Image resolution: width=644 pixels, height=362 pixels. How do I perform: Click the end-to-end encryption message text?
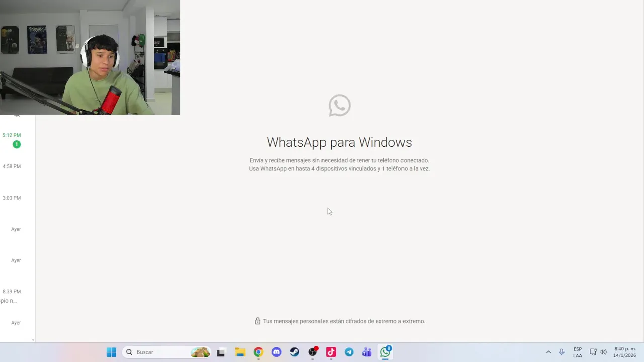click(x=344, y=321)
